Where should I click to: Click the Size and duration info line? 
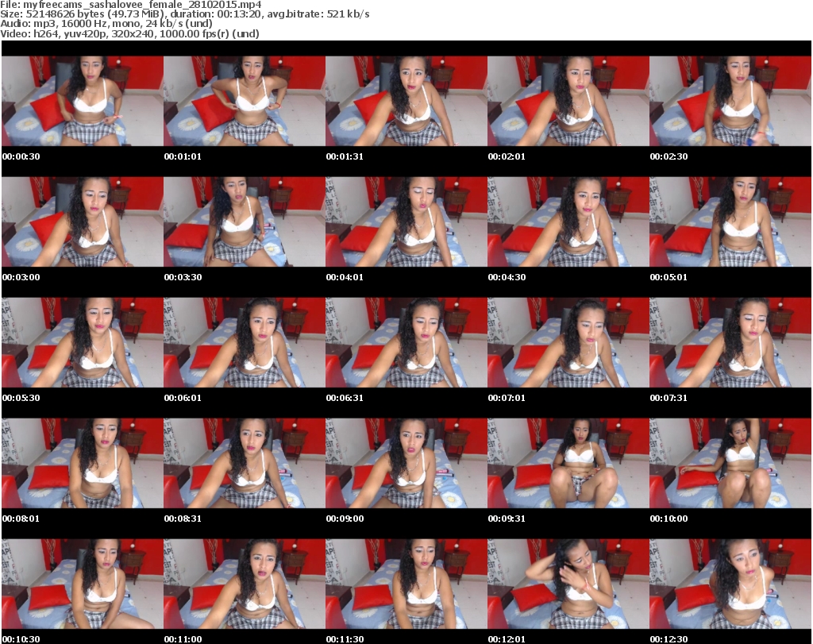point(185,14)
